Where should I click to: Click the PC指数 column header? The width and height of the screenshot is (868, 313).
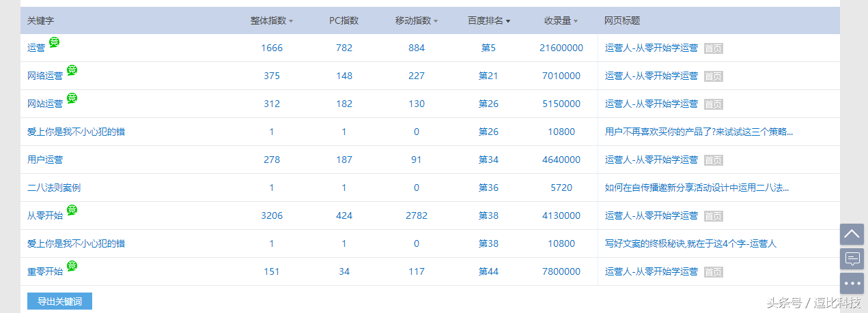click(x=344, y=21)
